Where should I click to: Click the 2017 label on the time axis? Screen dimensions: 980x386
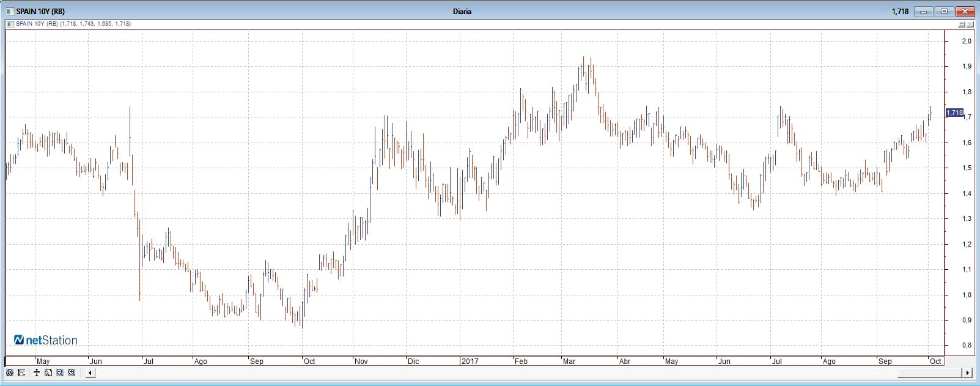pos(470,362)
